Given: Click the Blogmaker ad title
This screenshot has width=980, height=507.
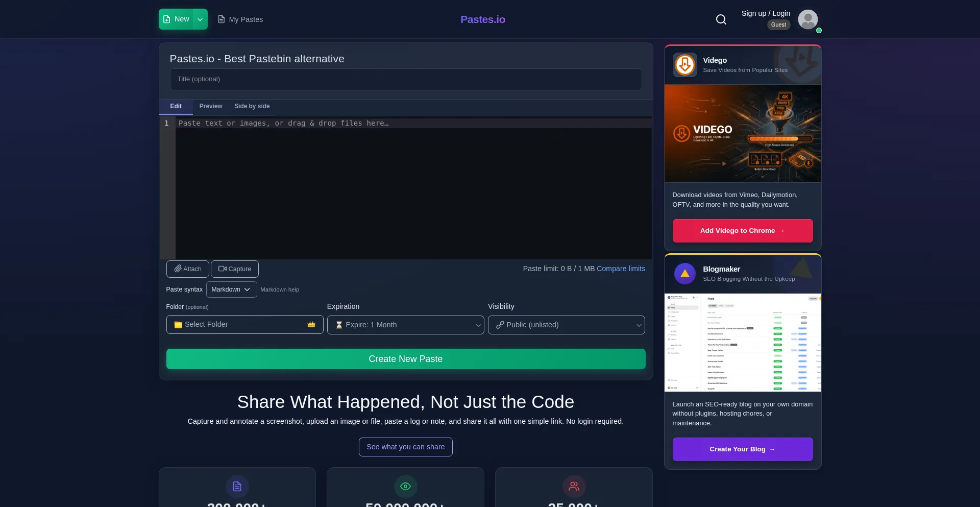Looking at the screenshot, I should (x=721, y=269).
